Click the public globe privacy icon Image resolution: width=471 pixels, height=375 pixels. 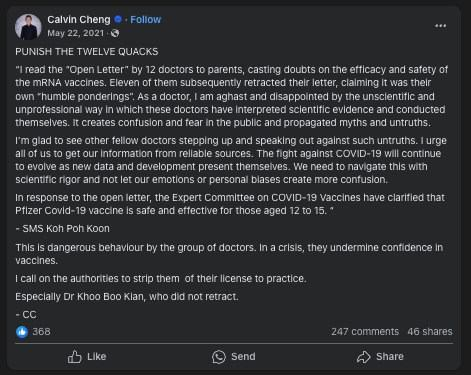[115, 33]
